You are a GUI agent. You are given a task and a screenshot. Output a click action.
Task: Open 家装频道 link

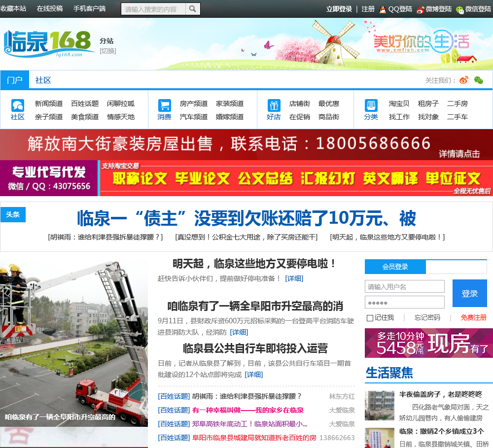coord(230,103)
